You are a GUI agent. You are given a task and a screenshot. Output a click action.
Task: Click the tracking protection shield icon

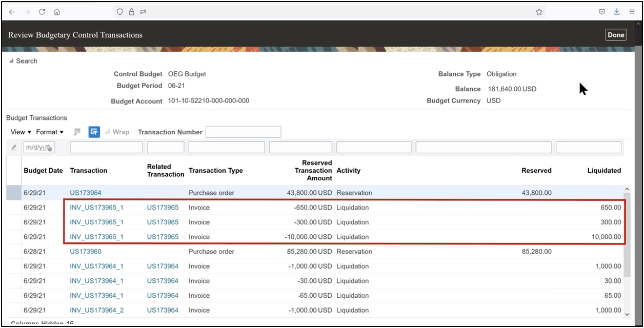click(119, 11)
